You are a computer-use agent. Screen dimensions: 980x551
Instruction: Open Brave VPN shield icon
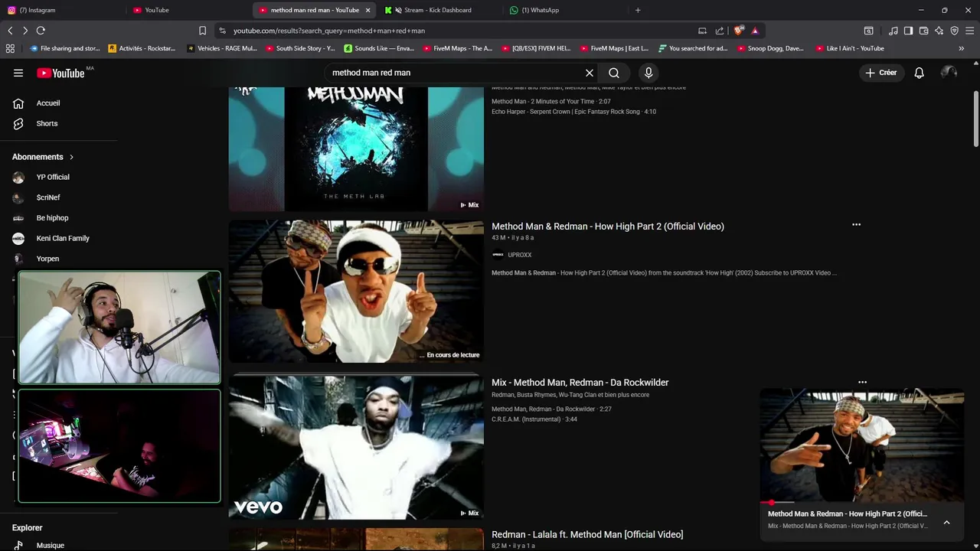954,31
